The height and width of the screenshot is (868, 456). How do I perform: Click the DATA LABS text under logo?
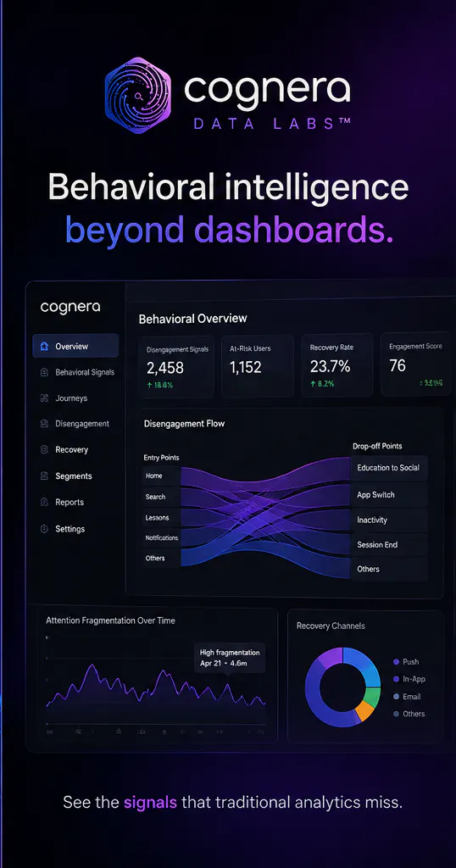[272, 125]
